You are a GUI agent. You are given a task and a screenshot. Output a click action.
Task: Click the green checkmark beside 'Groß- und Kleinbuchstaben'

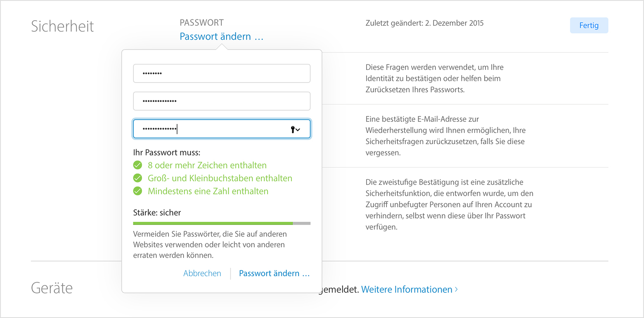[x=137, y=178]
